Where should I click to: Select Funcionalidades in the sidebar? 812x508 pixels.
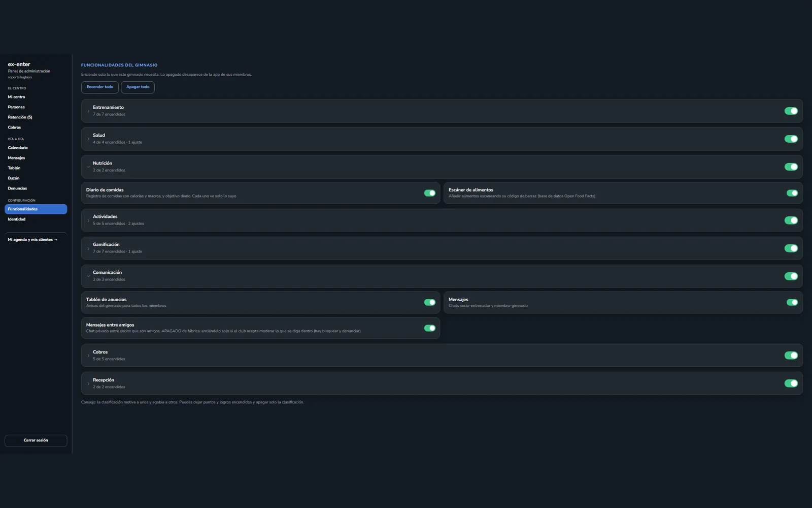pyautogui.click(x=36, y=209)
